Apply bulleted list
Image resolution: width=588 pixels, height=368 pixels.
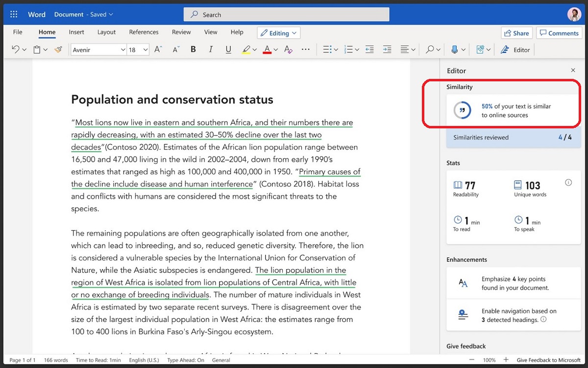pos(327,49)
